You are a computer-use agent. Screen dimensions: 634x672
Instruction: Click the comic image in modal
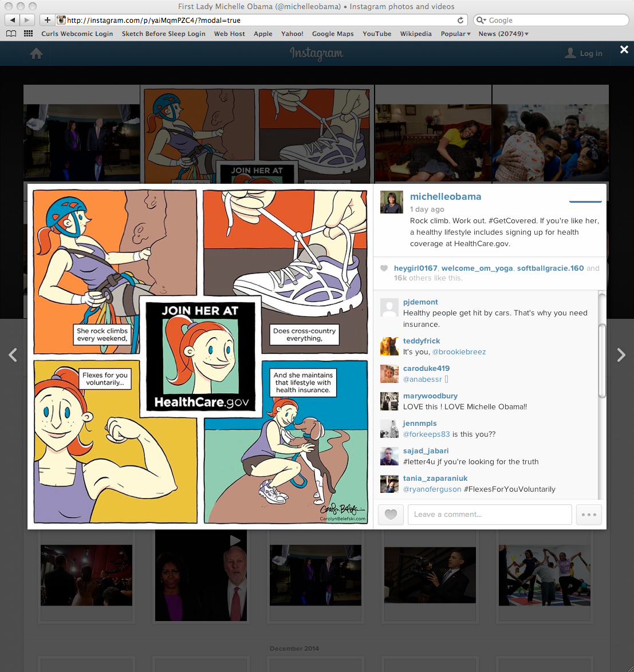click(200, 357)
